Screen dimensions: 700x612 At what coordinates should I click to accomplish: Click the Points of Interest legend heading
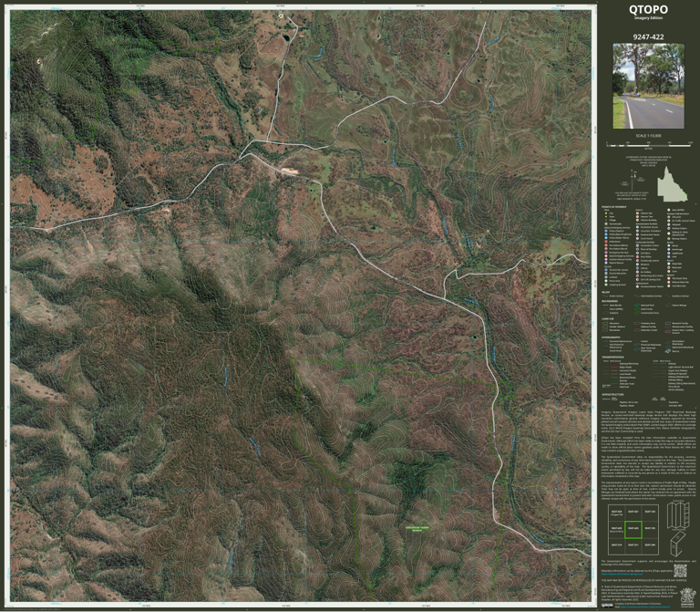(613, 207)
